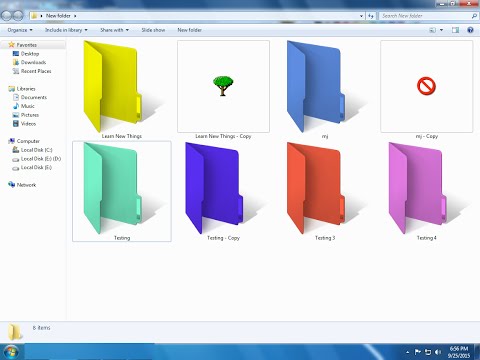The height and width of the screenshot is (360, 480).
Task: Open Action Center flag icon
Action: click(x=417, y=352)
